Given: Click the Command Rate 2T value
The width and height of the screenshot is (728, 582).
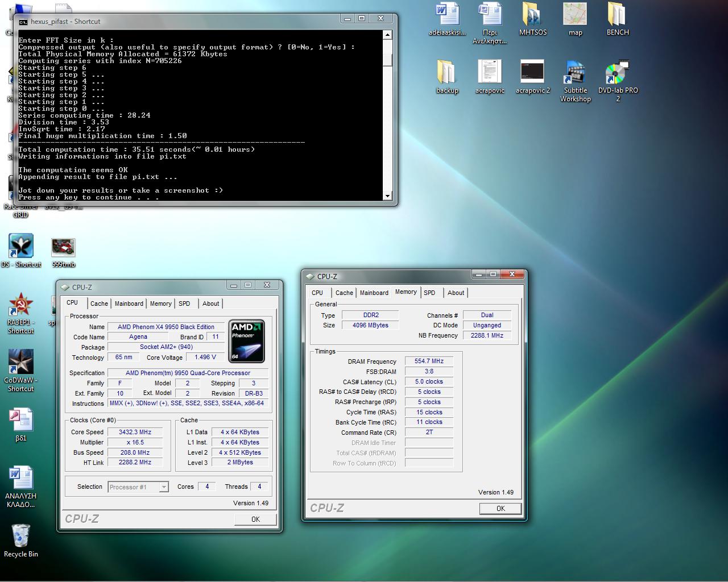Looking at the screenshot, I should click(x=429, y=433).
